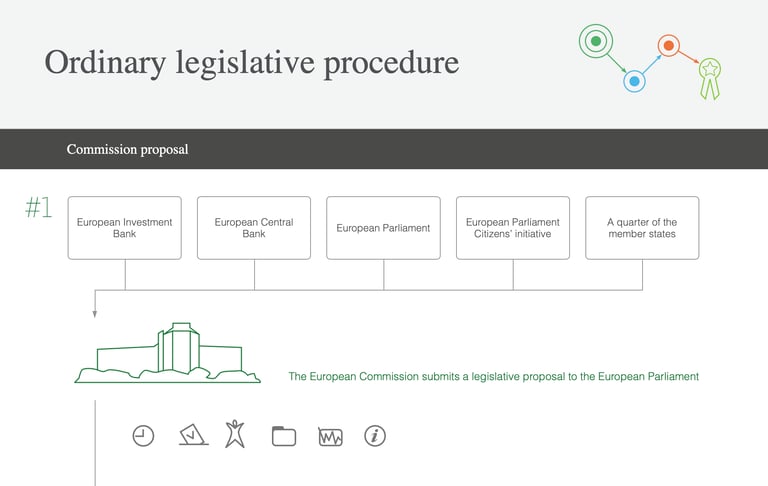Click the blue circle step icon
Screen dimensions: 768x486
coord(634,81)
